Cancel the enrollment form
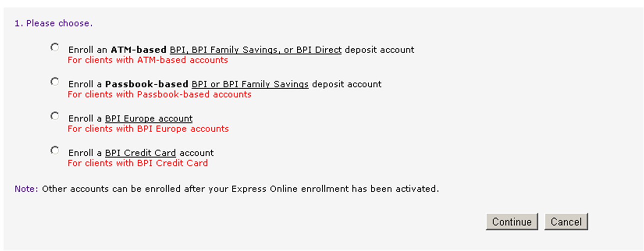 566,221
